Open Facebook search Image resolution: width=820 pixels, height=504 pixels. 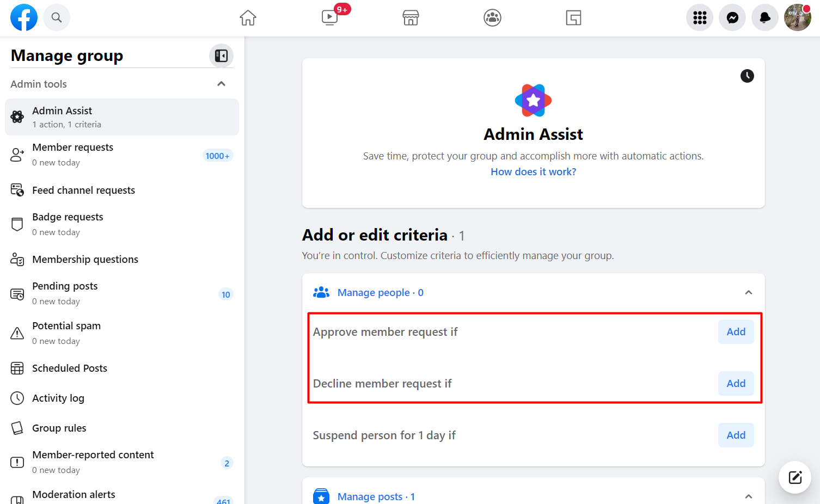click(57, 17)
